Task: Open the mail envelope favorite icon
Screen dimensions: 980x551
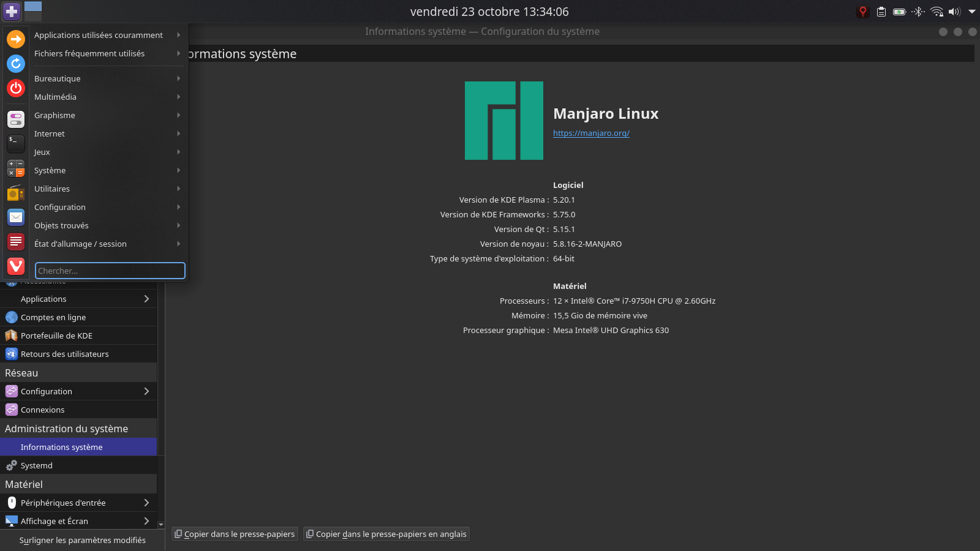Action: (x=16, y=217)
